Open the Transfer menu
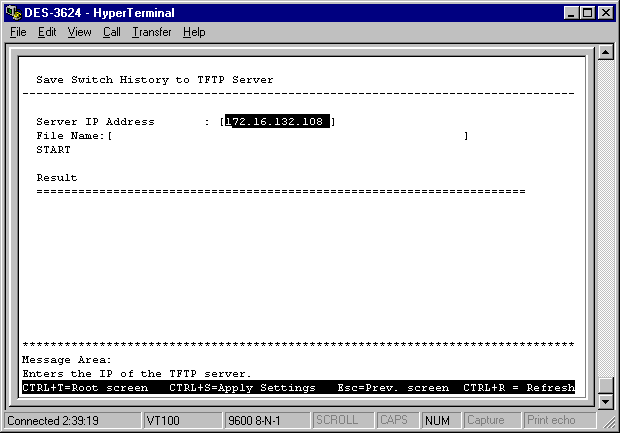Image resolution: width=620 pixels, height=433 pixels. pyautogui.click(x=151, y=32)
